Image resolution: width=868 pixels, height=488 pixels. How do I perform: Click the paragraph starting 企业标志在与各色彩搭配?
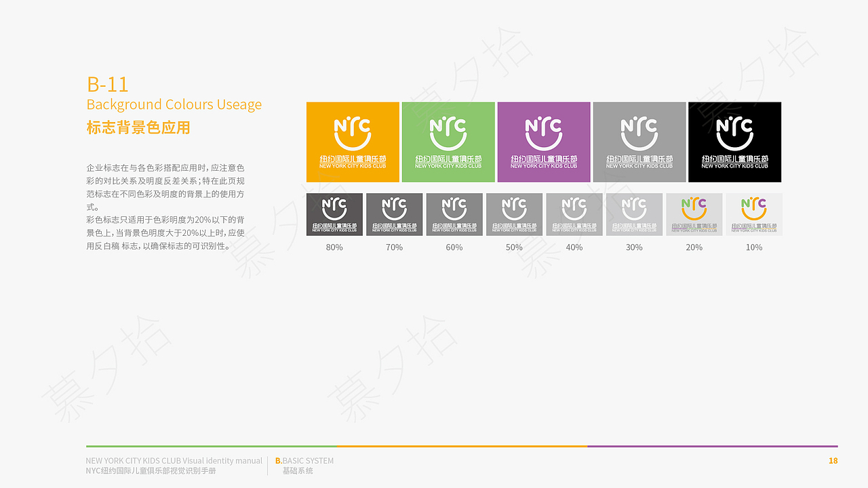click(165, 187)
